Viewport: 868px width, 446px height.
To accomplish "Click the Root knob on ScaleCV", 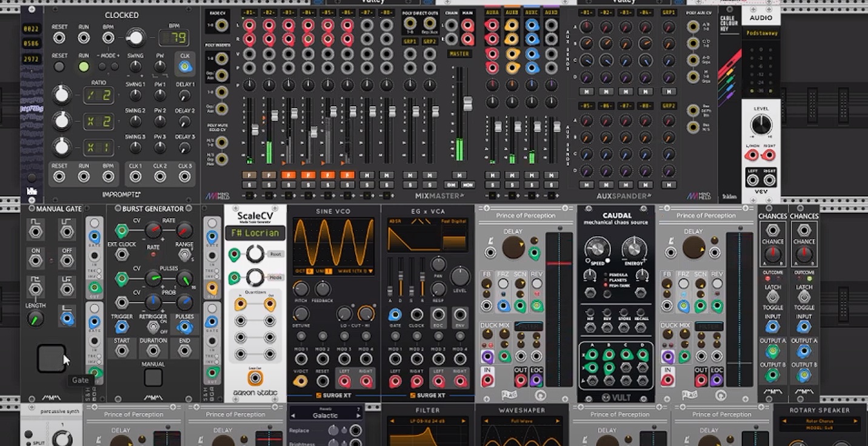I will (255, 255).
